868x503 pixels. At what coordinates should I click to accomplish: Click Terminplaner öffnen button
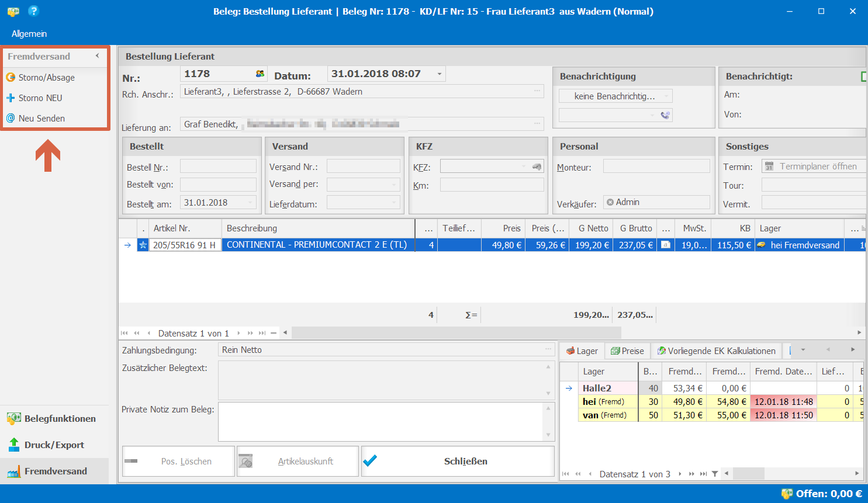[x=814, y=166]
